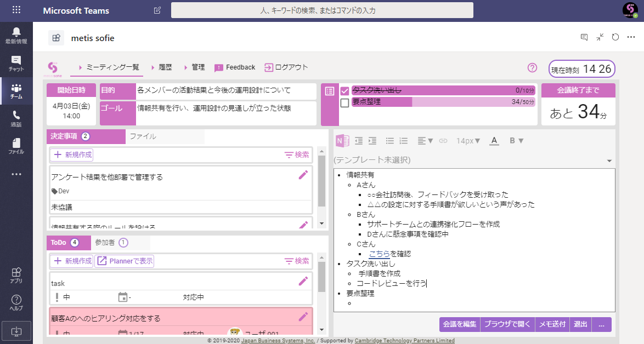Expand the 検索 filter in 決定事項 panel
Viewport: 644px width, 344px height.
[x=297, y=154]
